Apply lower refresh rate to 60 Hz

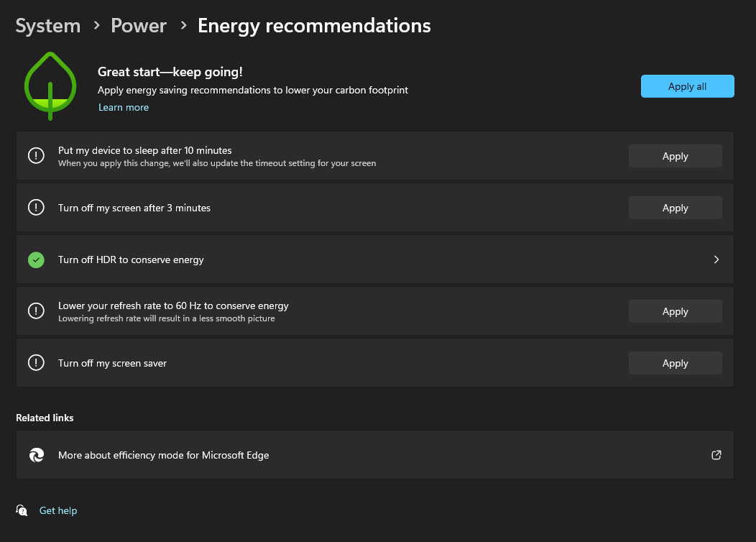click(675, 311)
